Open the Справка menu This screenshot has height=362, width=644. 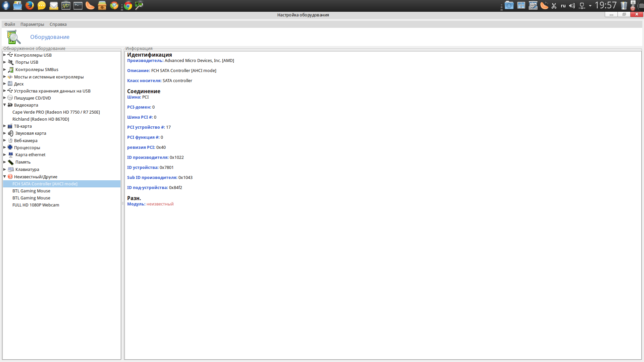pyautogui.click(x=58, y=24)
